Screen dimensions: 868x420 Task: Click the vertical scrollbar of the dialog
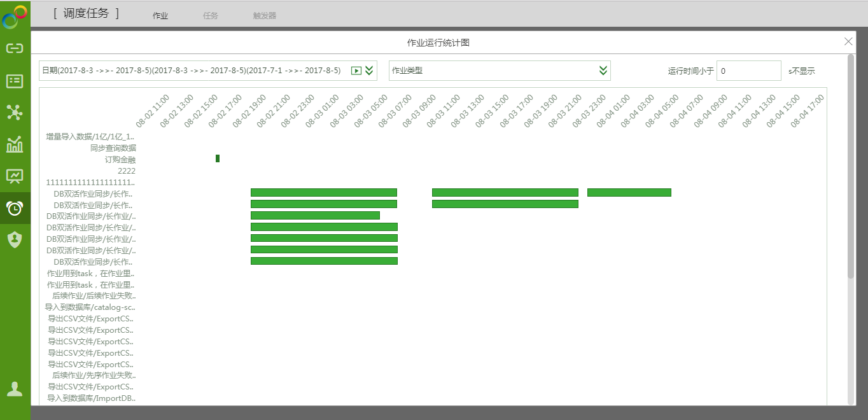[x=851, y=165]
